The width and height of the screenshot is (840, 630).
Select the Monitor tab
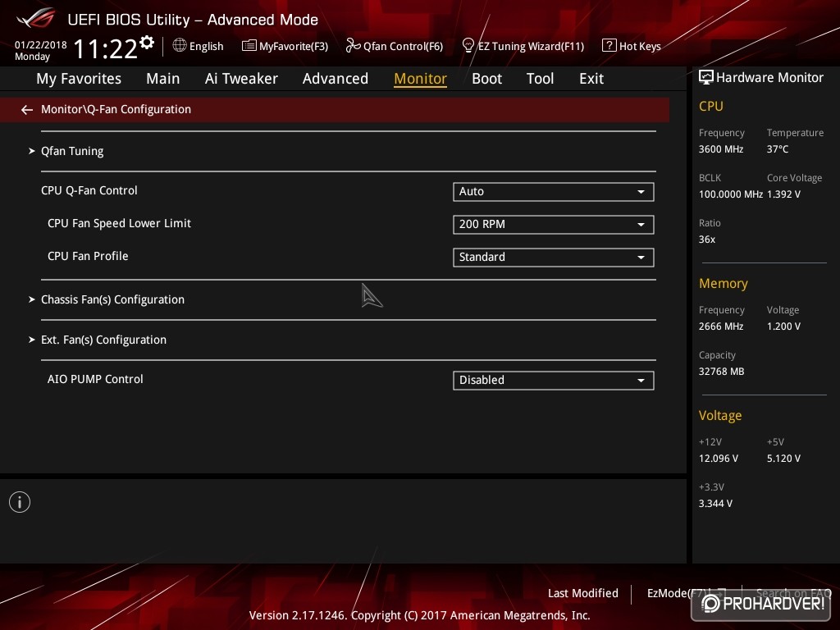coord(421,79)
